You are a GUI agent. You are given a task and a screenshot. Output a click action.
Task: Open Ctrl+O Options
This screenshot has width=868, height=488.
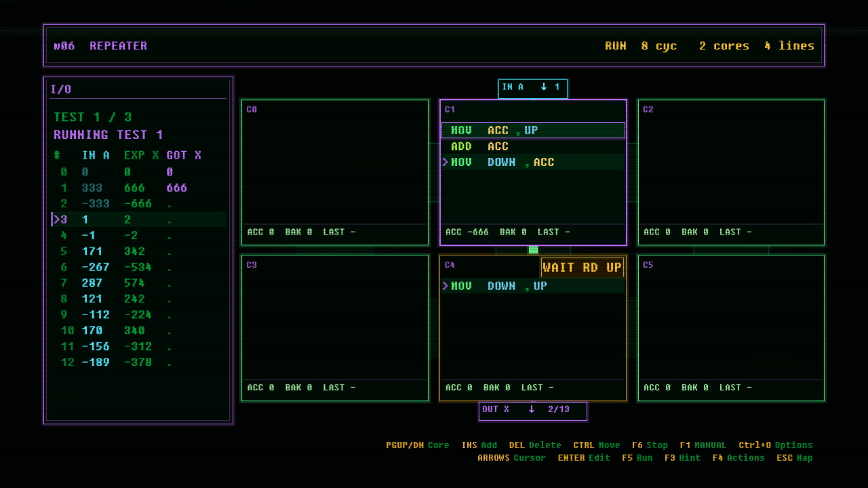tap(775, 445)
